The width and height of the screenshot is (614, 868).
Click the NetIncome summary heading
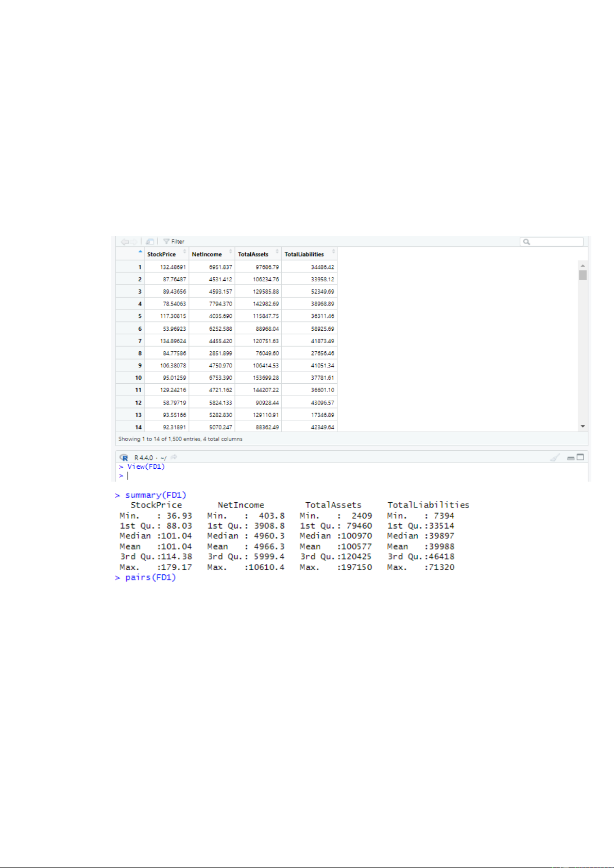241,505
